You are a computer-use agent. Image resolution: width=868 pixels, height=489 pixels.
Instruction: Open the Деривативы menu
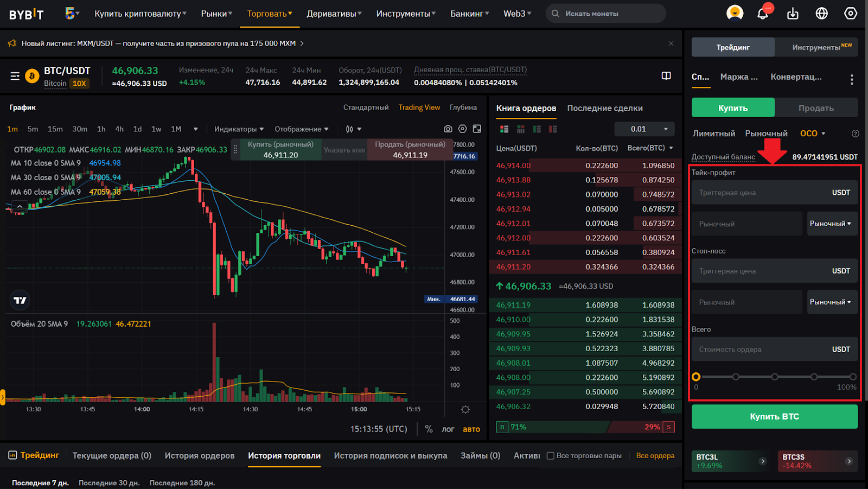pyautogui.click(x=334, y=14)
